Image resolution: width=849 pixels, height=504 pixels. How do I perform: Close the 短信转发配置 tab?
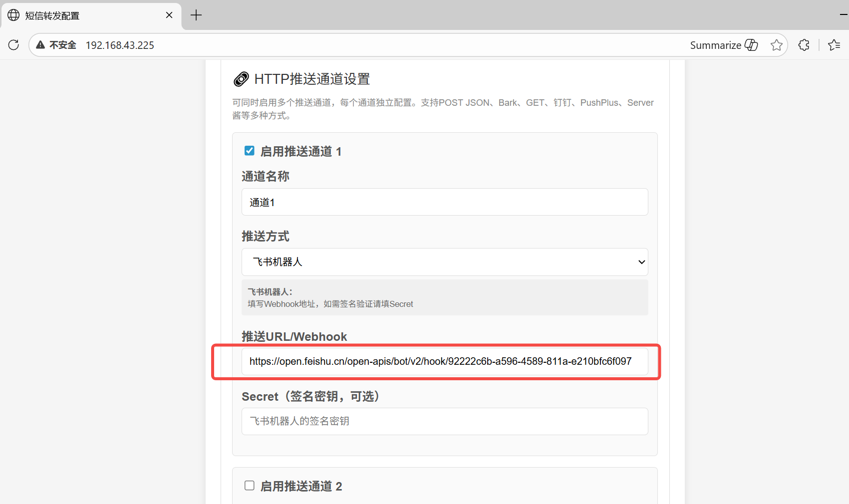tap(169, 15)
